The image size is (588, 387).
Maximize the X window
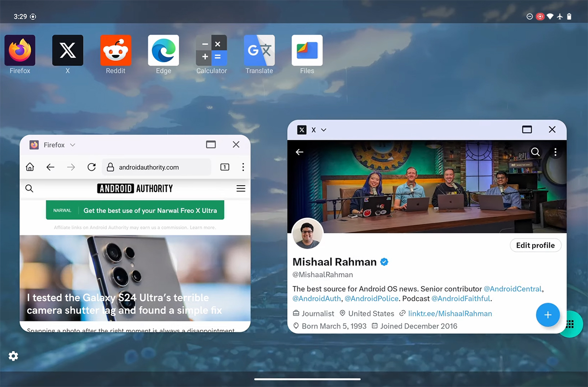click(x=527, y=129)
